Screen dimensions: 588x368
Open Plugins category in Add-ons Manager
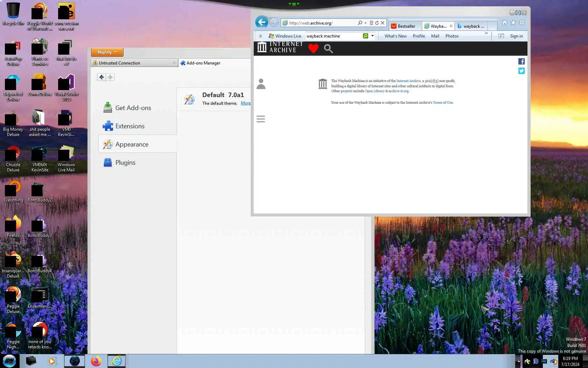pyautogui.click(x=138, y=162)
